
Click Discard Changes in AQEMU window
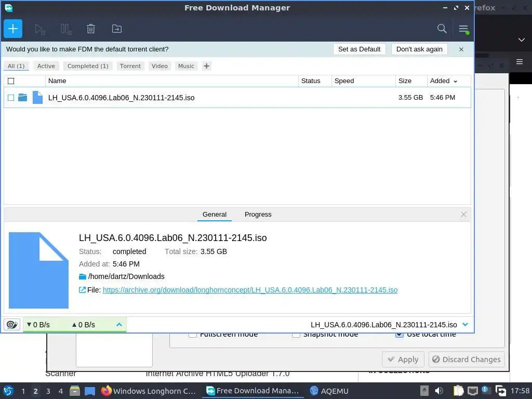click(467, 360)
